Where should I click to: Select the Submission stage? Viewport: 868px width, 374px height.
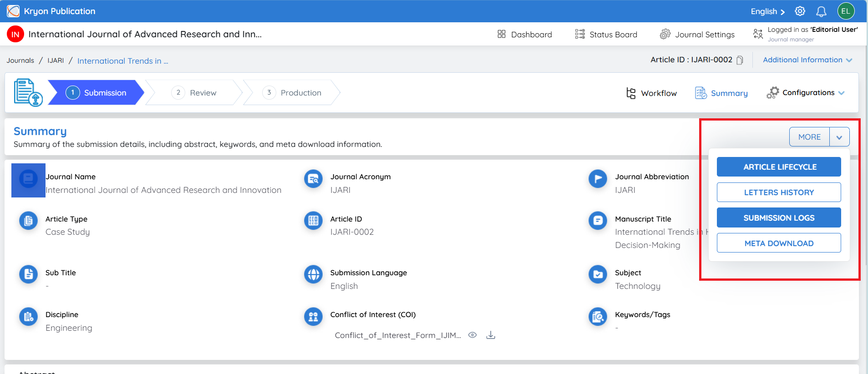[96, 93]
